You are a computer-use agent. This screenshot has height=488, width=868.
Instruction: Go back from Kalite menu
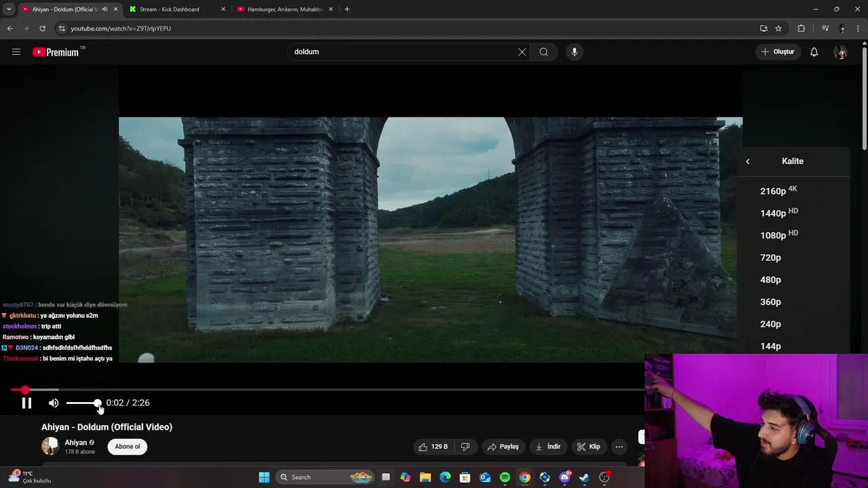pyautogui.click(x=748, y=161)
